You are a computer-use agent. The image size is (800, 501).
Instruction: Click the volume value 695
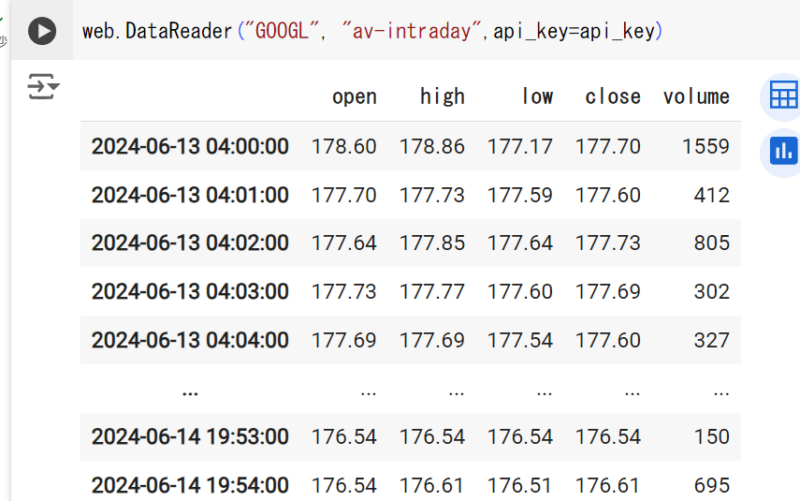tap(711, 486)
